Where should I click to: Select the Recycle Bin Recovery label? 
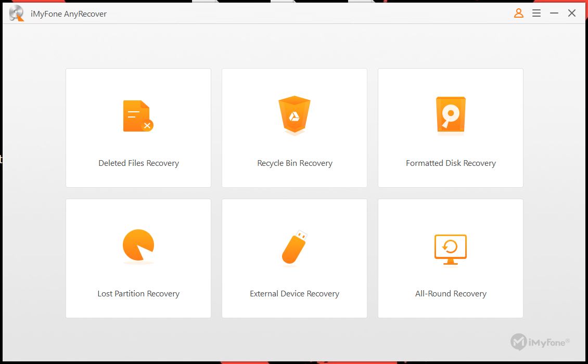295,163
